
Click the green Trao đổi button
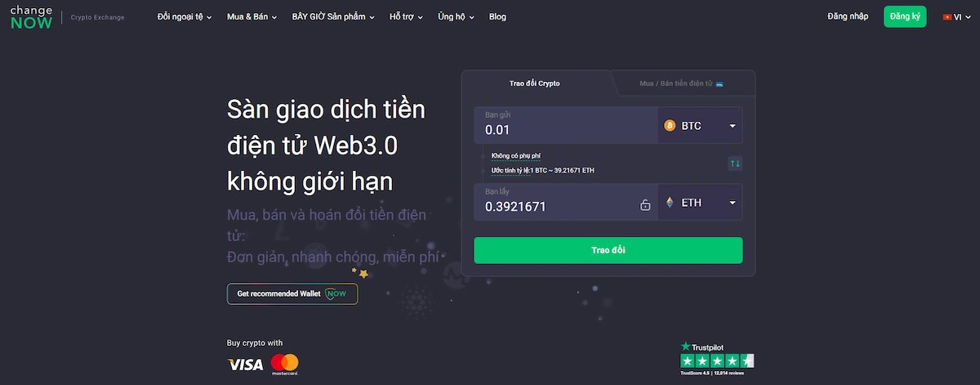608,250
